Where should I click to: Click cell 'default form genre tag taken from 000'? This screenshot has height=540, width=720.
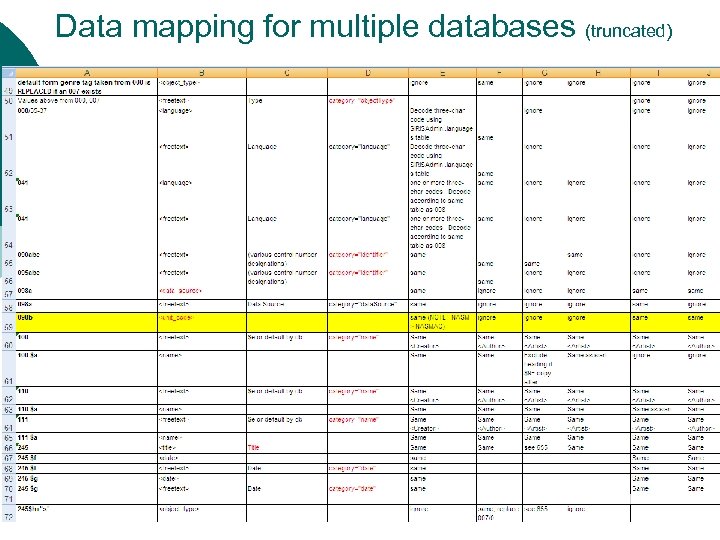tap(87, 87)
